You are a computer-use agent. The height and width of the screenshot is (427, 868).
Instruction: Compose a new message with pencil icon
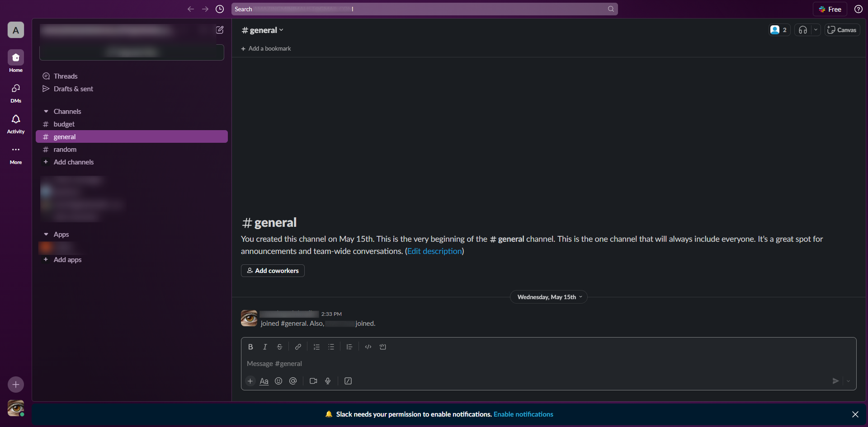[x=220, y=30]
